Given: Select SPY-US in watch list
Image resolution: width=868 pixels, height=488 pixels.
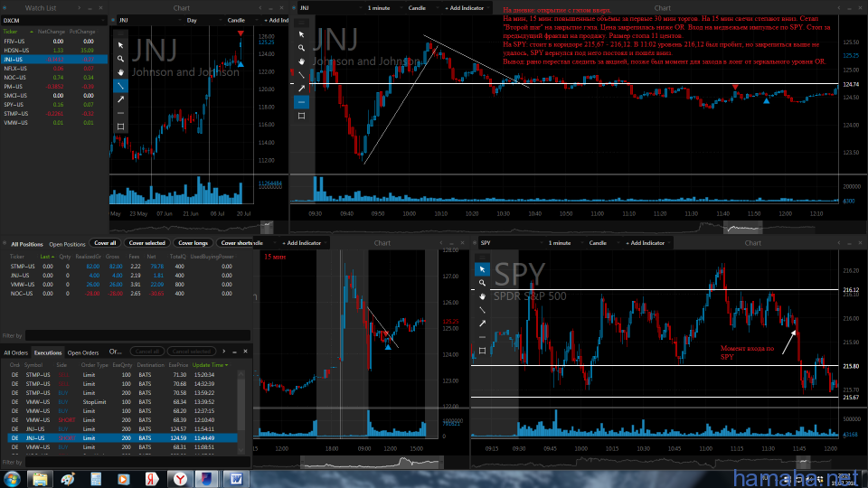Looking at the screenshot, I should coord(54,105).
